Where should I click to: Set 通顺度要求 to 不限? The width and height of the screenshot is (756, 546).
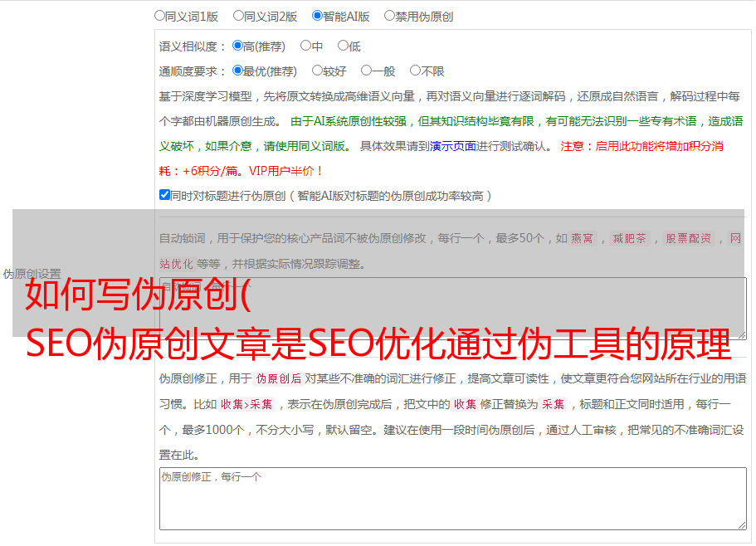[415, 71]
